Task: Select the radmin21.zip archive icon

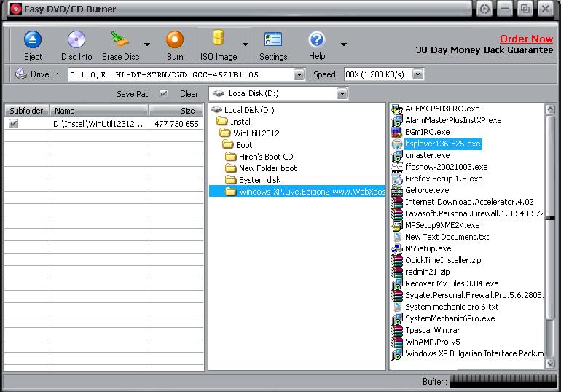Action: click(397, 273)
